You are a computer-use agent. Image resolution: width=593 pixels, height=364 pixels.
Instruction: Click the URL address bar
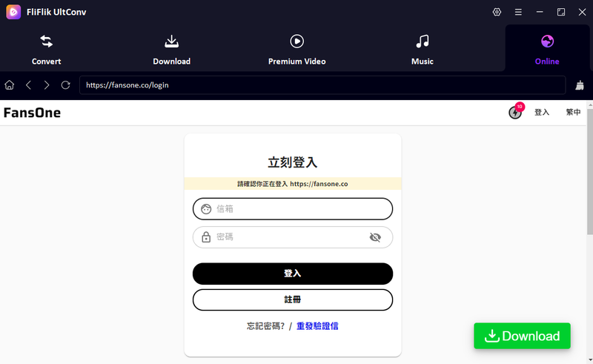(322, 85)
